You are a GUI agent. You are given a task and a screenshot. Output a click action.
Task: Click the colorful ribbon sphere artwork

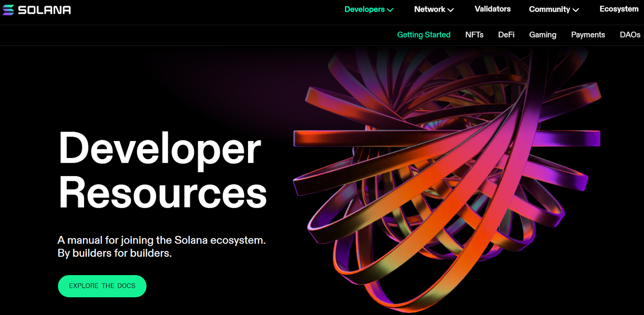pos(447,179)
